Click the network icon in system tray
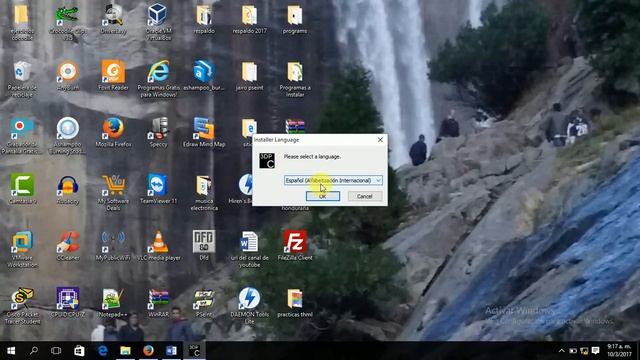Viewport: 640px width, 360px height. point(584,351)
